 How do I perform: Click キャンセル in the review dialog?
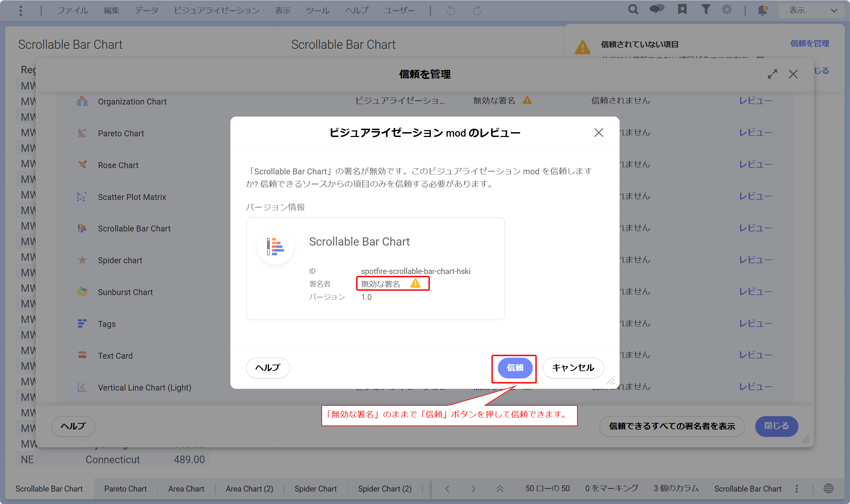pyautogui.click(x=573, y=368)
